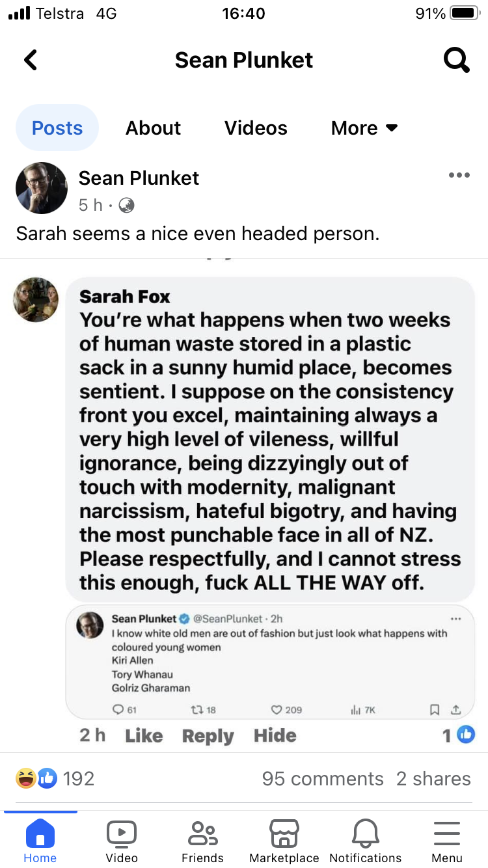Open the post options three-dot menu
The image size is (488, 868).
coord(459,175)
